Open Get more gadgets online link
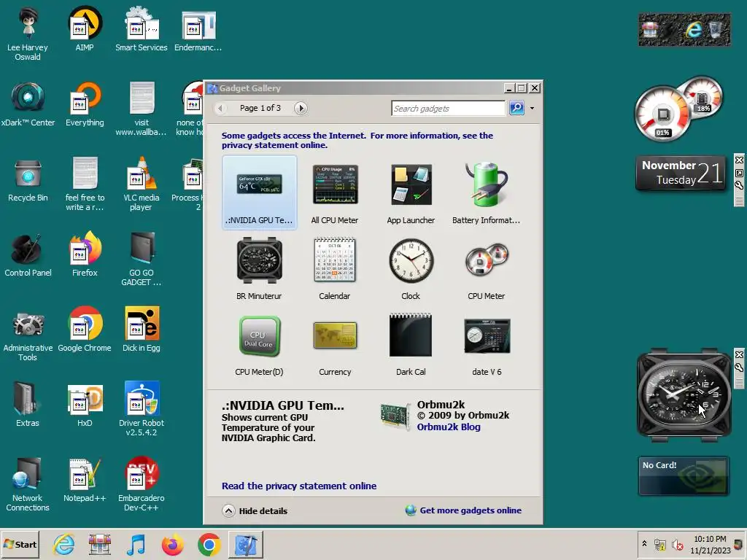The width and height of the screenshot is (747, 560). click(463, 510)
